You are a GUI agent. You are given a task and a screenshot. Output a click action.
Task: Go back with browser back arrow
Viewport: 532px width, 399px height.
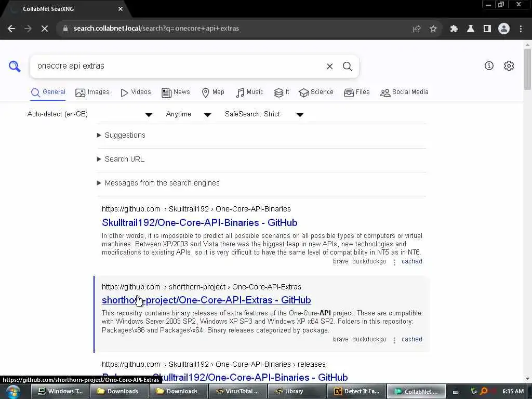pyautogui.click(x=11, y=29)
